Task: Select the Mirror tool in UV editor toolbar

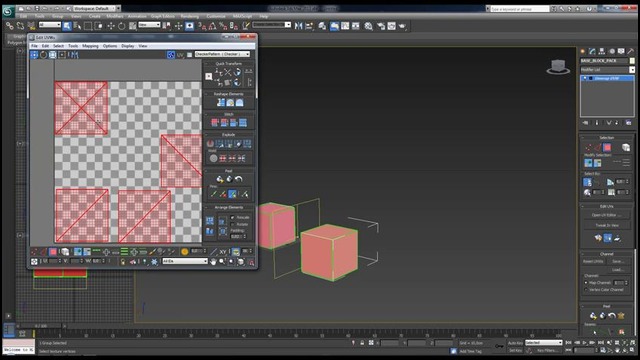Action: [73, 55]
